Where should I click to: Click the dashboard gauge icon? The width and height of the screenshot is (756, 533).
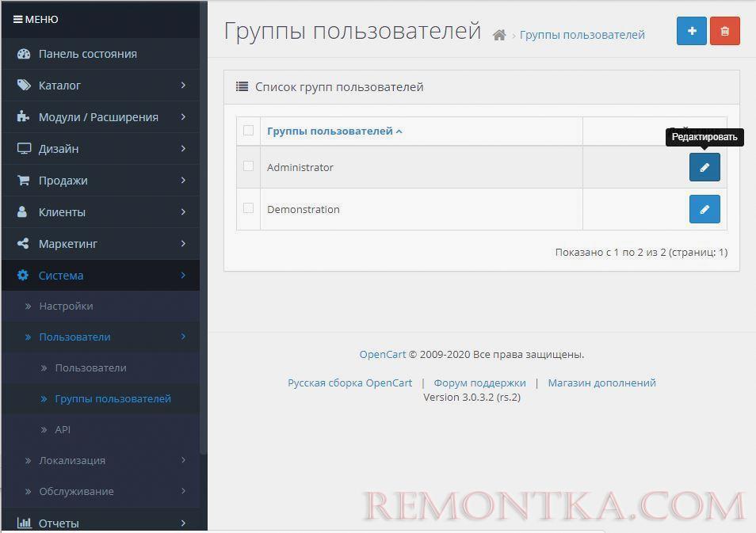[24, 54]
